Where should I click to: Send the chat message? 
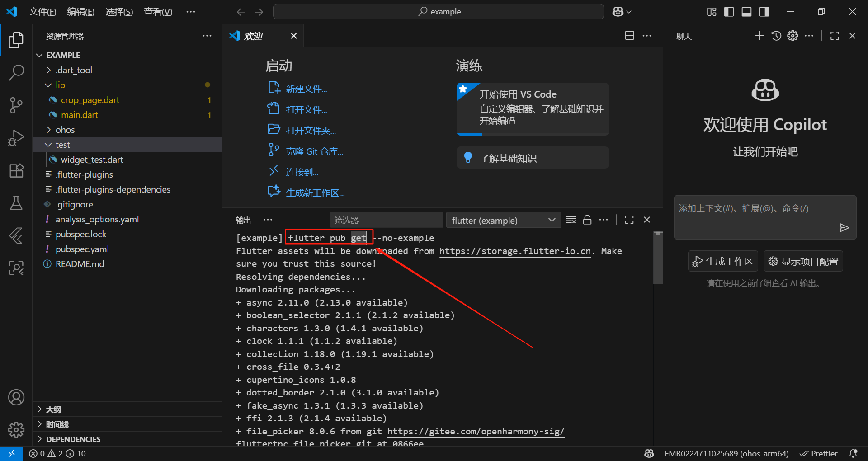[x=844, y=228]
